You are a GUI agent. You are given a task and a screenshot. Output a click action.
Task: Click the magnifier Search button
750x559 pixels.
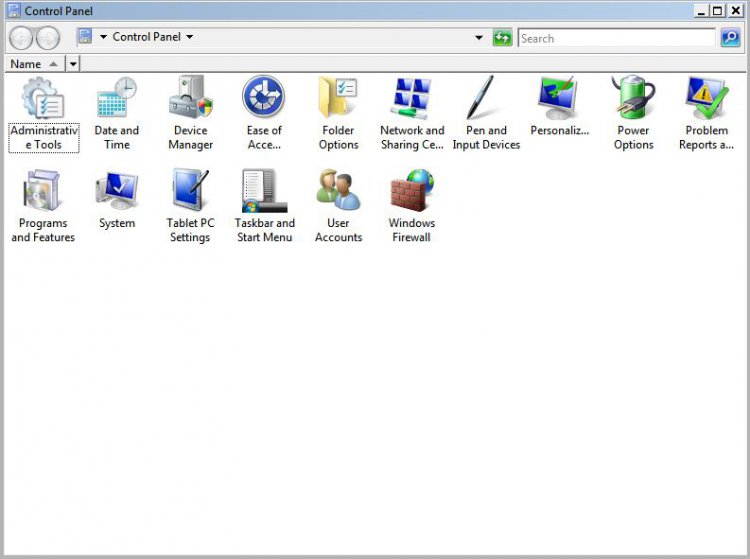click(730, 38)
